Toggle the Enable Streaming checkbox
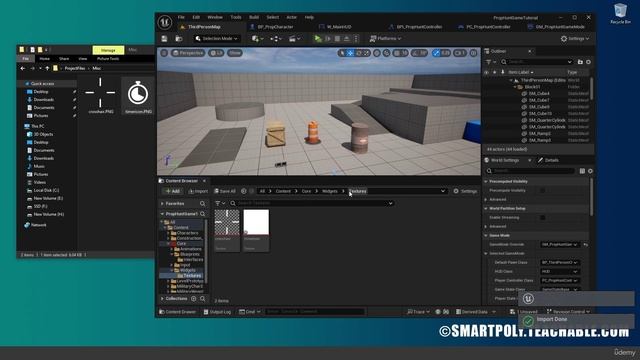 tap(542, 218)
